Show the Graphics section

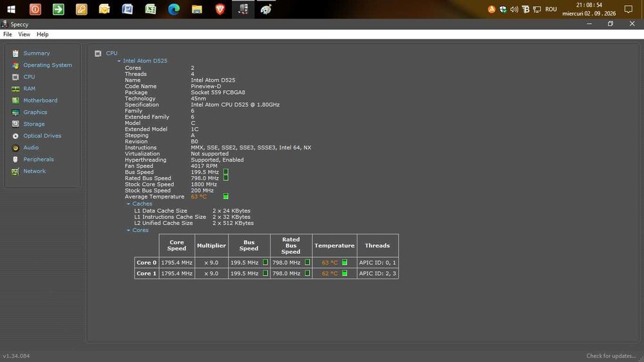tap(35, 112)
